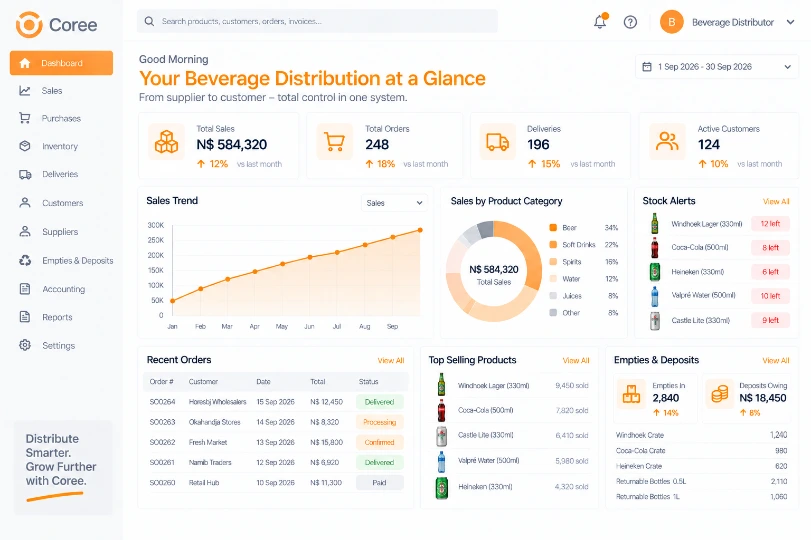This screenshot has height=540, width=811.
Task: Click the Empties & Deposits recycle icon
Action: click(x=25, y=260)
